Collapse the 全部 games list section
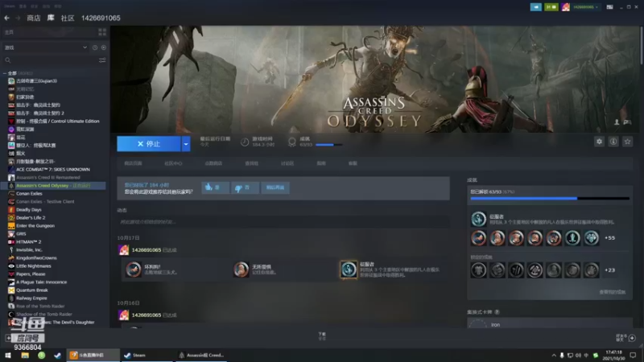 pos(5,73)
